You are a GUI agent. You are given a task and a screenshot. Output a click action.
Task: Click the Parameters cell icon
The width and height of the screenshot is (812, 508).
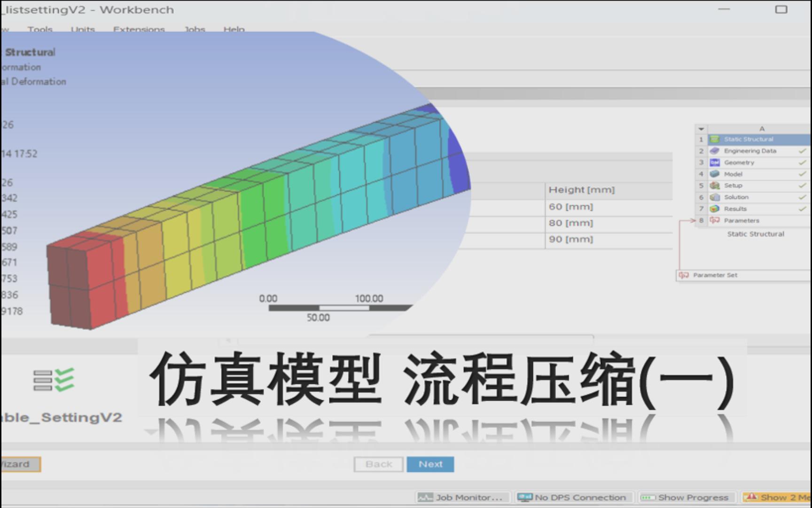point(715,221)
